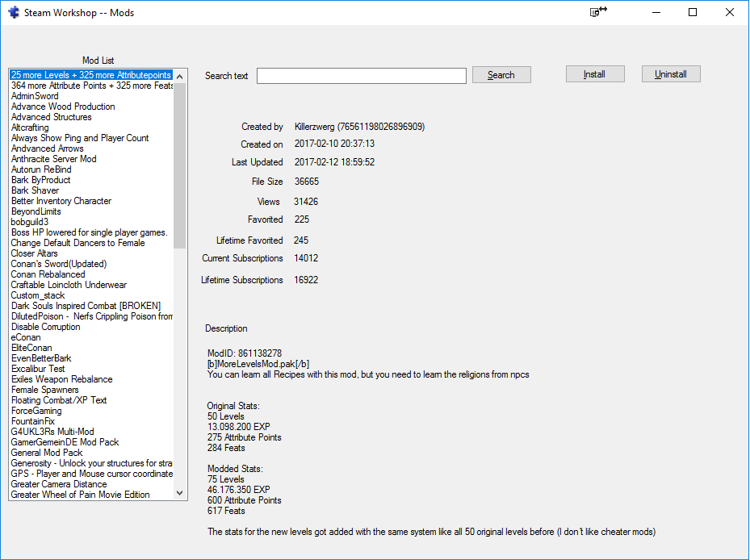Select Advance Wood Production mod
Screen dimensions: 750x560
(63, 107)
